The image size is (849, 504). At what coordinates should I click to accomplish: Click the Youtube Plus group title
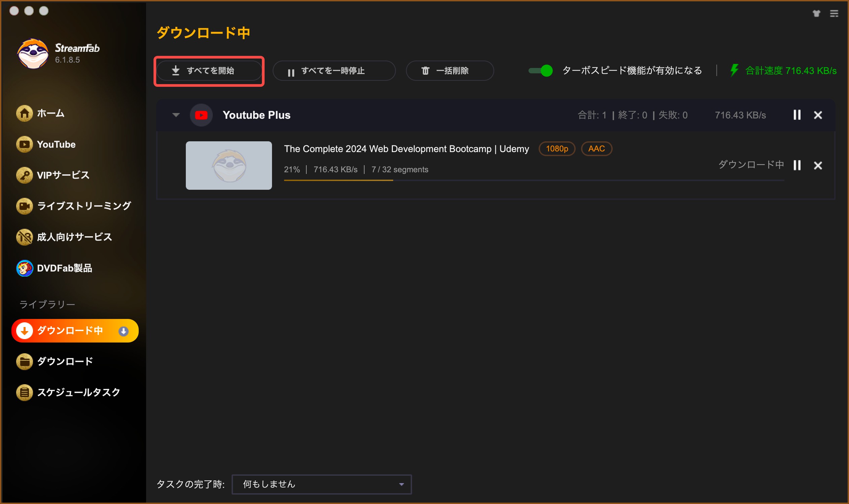click(257, 115)
